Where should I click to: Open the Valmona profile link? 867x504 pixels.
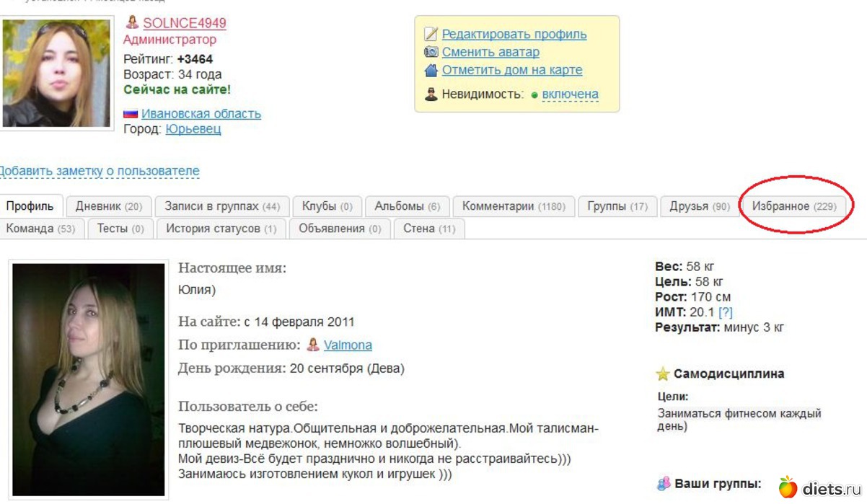(x=348, y=345)
